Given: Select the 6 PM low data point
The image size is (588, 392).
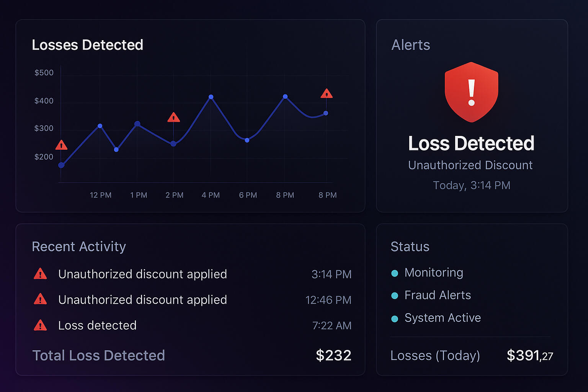Looking at the screenshot, I should [x=247, y=140].
